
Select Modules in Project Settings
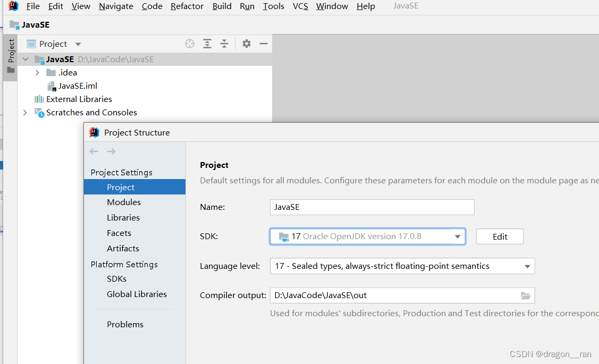click(x=134, y=202)
